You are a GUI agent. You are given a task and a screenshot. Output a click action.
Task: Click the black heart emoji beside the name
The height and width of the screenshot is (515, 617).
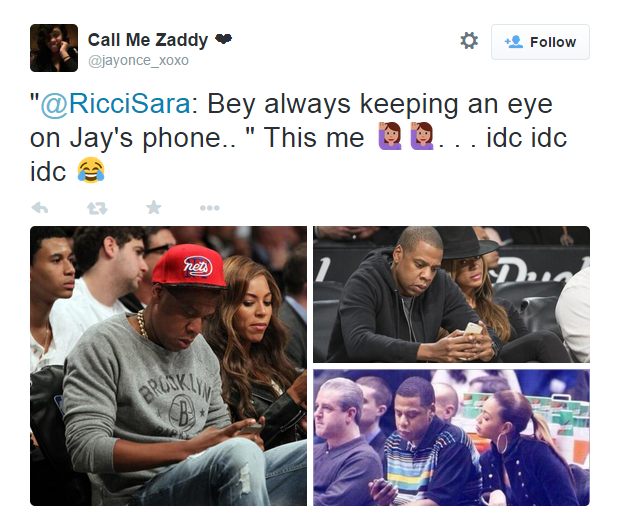(224, 39)
